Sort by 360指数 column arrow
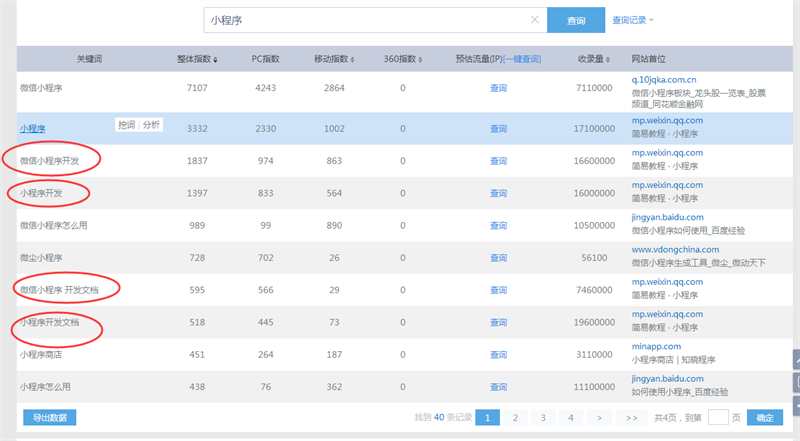Image resolution: width=800 pixels, height=441 pixels. 418,60
